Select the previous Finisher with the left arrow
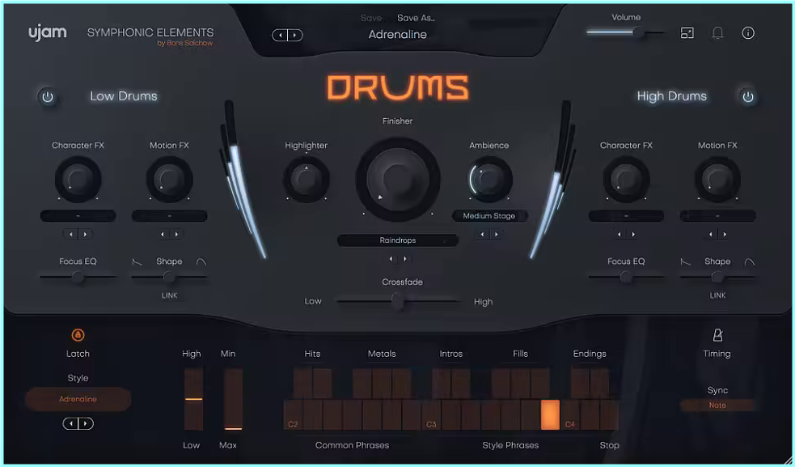The width and height of the screenshot is (795, 467). tap(391, 259)
